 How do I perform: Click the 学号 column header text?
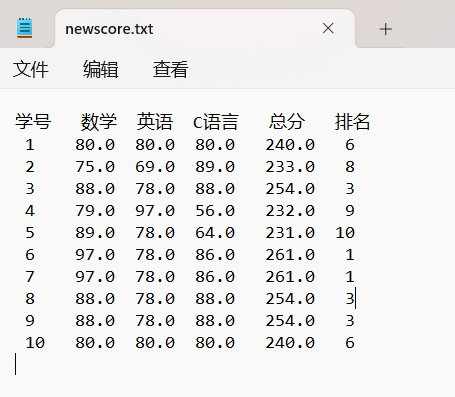tap(33, 121)
